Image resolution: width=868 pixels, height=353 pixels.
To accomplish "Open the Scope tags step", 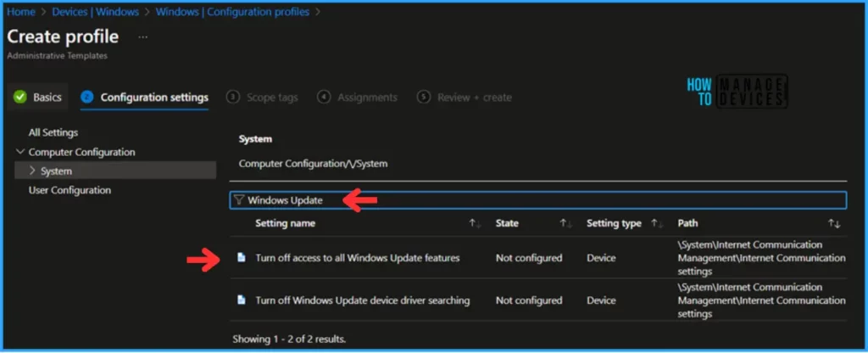I will pyautogui.click(x=263, y=98).
